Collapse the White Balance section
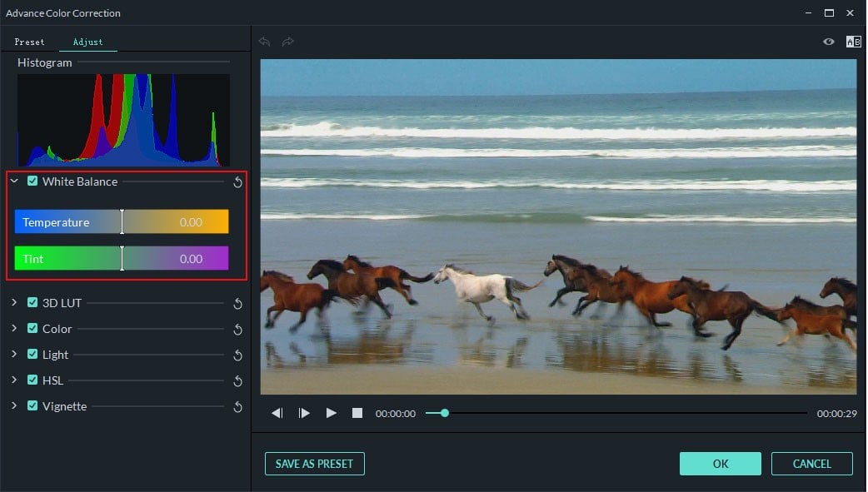 tap(14, 181)
